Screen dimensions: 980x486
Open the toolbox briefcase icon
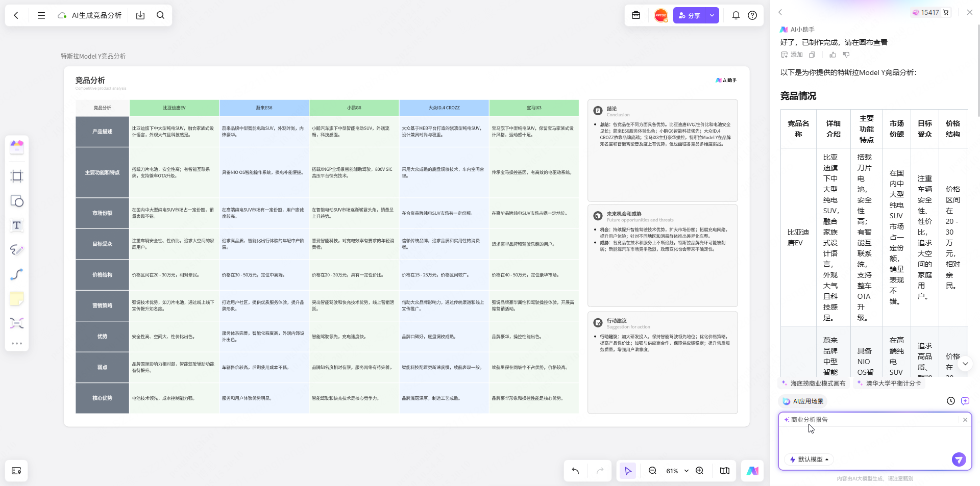click(636, 15)
